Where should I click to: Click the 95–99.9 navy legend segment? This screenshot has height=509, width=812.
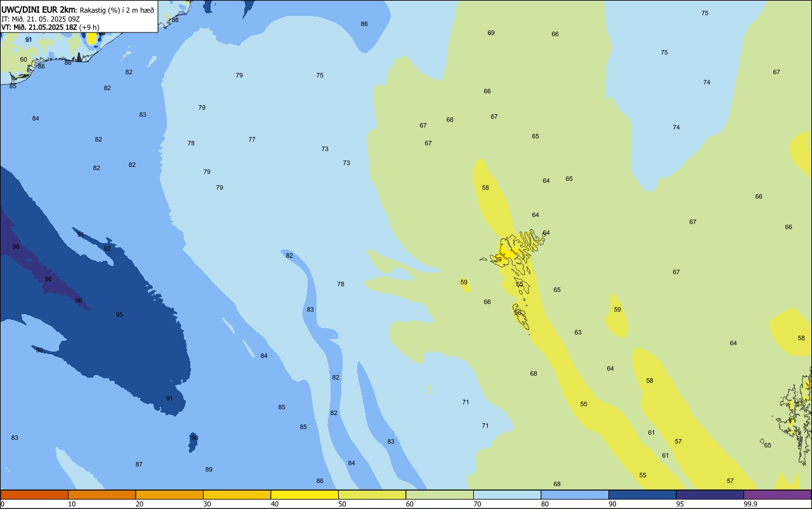[x=710, y=494]
